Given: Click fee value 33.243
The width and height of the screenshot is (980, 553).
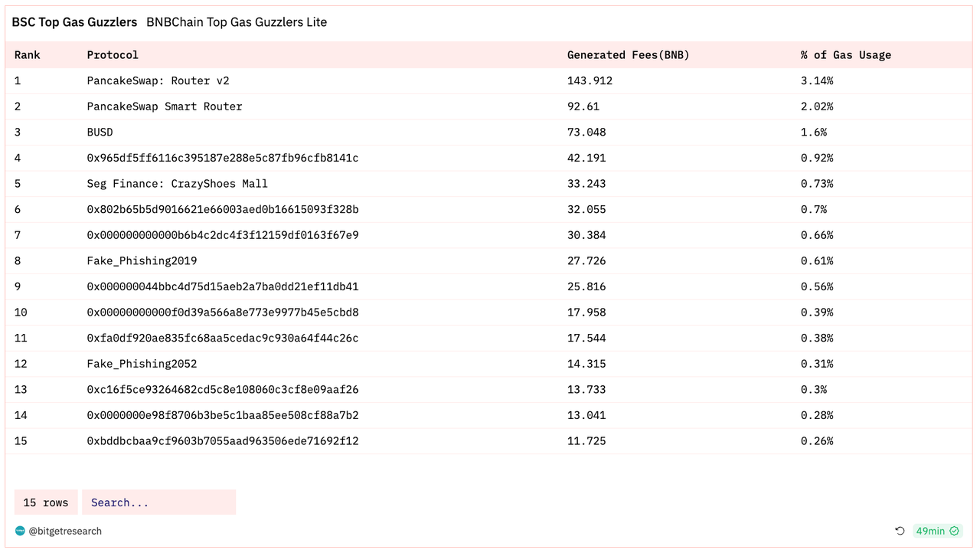Looking at the screenshot, I should pyautogui.click(x=586, y=184).
